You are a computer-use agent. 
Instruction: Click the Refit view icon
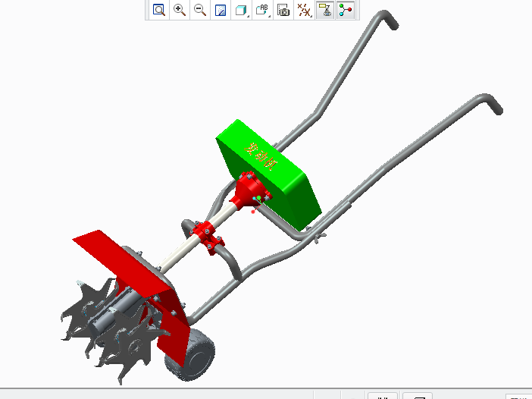tap(159, 10)
